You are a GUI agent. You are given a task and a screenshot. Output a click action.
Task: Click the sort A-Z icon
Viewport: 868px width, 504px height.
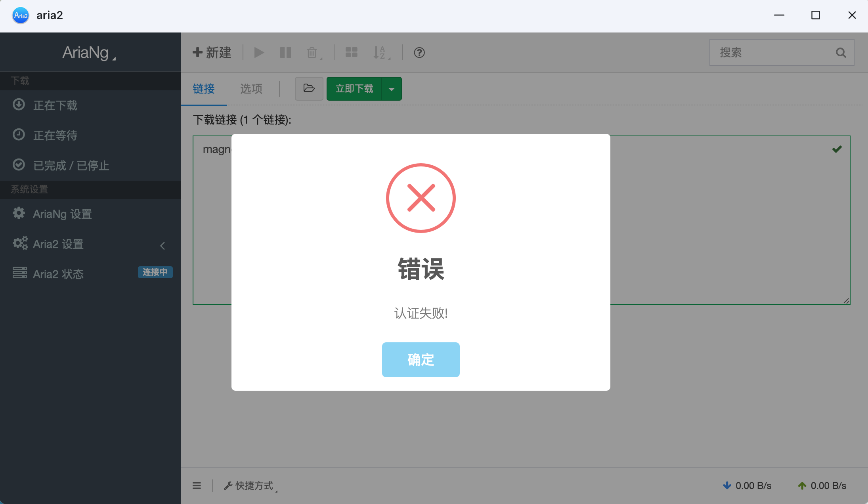380,52
